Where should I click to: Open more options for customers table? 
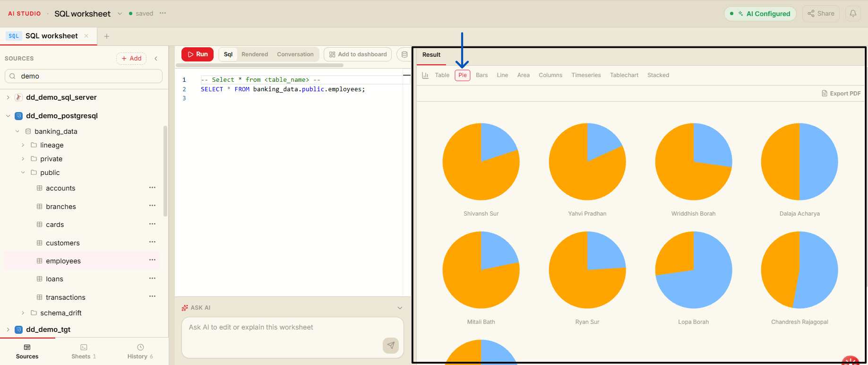coord(152,242)
